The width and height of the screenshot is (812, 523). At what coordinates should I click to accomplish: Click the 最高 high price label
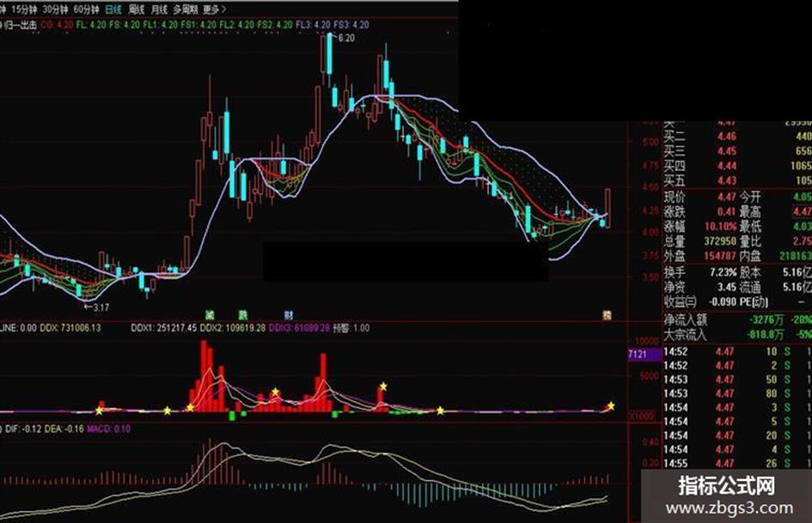click(x=750, y=211)
